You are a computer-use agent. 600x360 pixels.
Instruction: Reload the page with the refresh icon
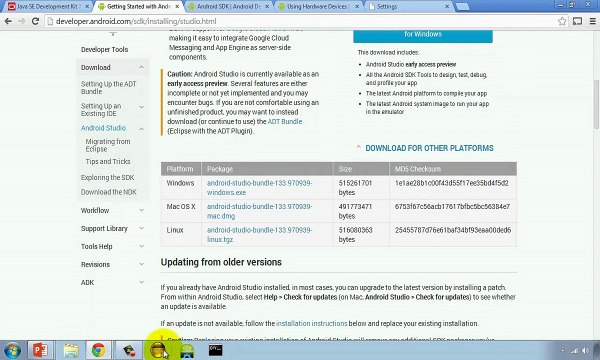tap(35, 21)
